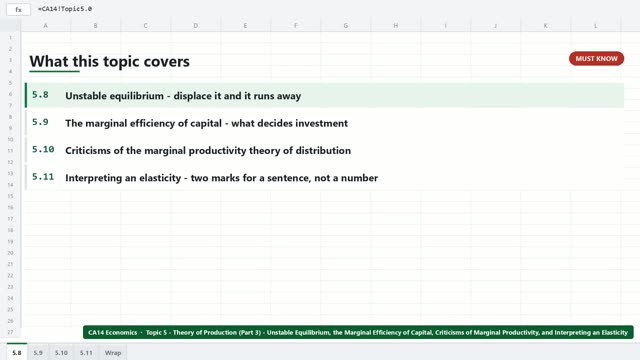Select row 1 header
The image size is (640, 360).
pyautogui.click(x=10, y=38)
